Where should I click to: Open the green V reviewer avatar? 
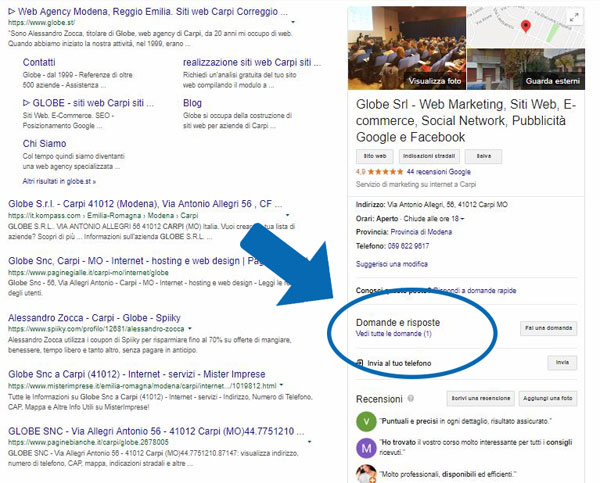[x=366, y=421]
